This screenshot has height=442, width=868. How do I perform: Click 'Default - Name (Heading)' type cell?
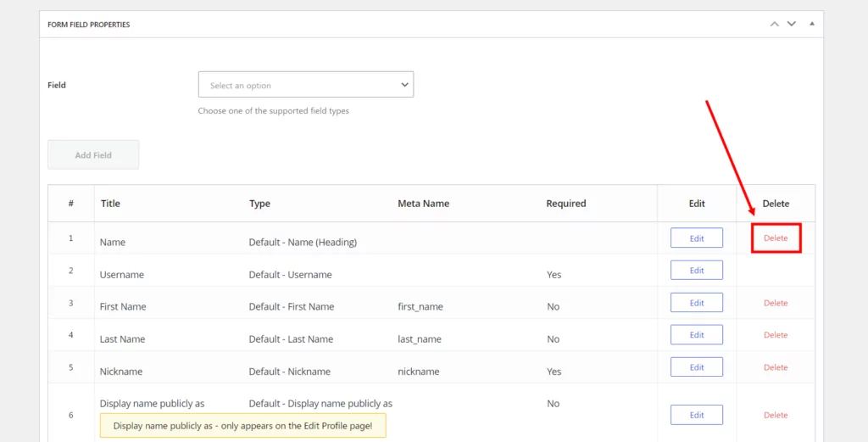click(303, 243)
